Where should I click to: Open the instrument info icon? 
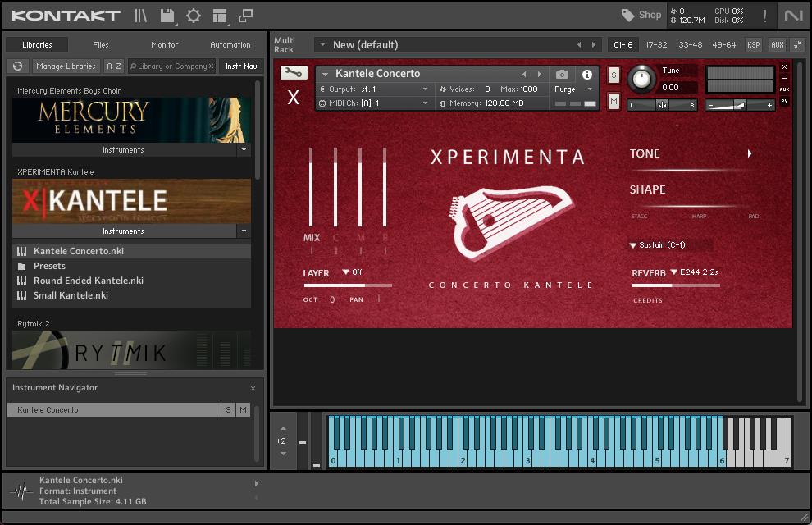pos(587,75)
